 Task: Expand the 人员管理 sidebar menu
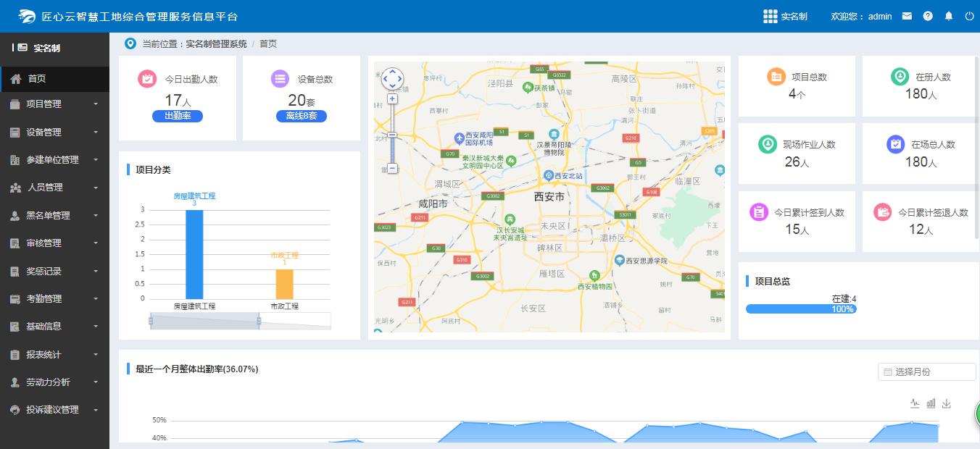click(43, 188)
